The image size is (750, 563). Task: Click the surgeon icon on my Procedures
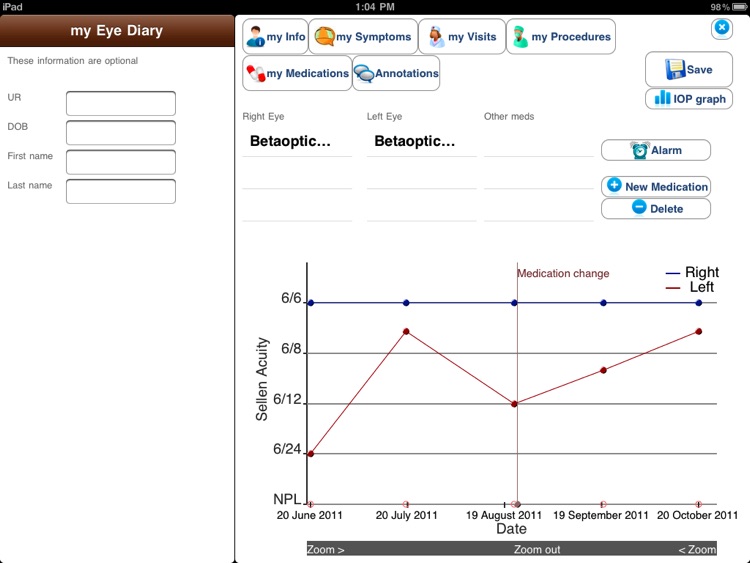[x=520, y=37]
